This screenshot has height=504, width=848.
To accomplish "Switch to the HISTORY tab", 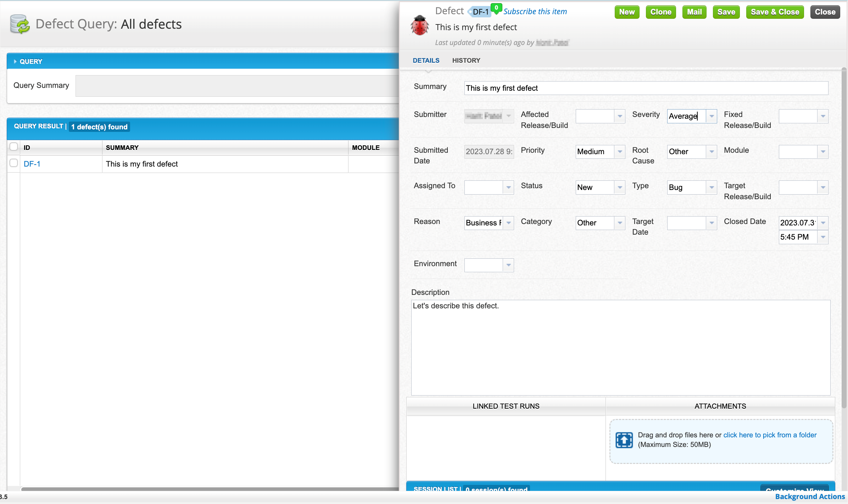I will 466,61.
